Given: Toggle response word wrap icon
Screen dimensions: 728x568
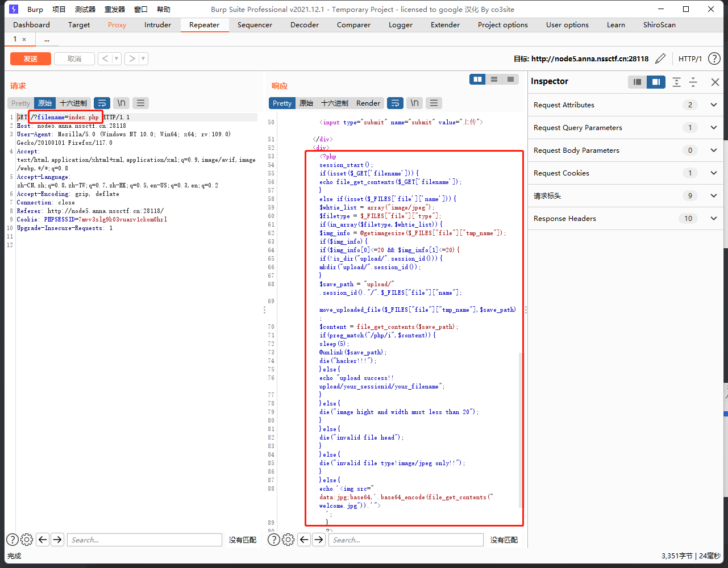Looking at the screenshot, I should pyautogui.click(x=396, y=103).
